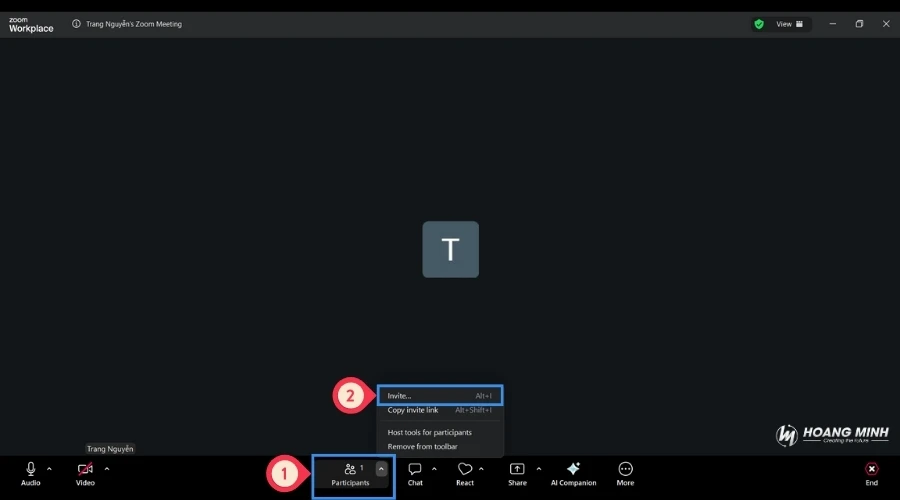Screen dimensions: 900x500
Task: Click the meeting info icon beside the title
Action: pyautogui.click(x=77, y=24)
